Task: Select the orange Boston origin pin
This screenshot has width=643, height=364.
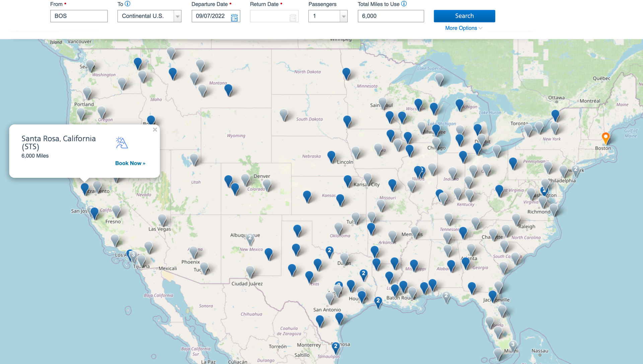Action: [x=605, y=138]
